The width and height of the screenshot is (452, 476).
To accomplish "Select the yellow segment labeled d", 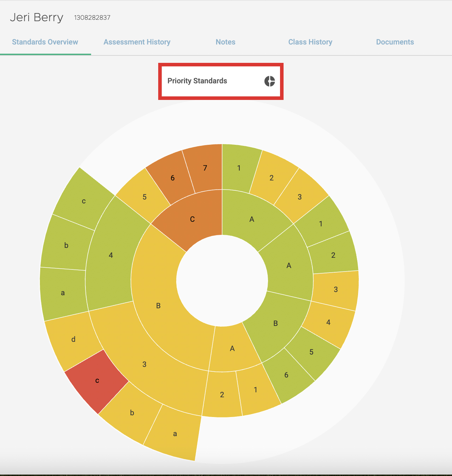I will coord(73,339).
